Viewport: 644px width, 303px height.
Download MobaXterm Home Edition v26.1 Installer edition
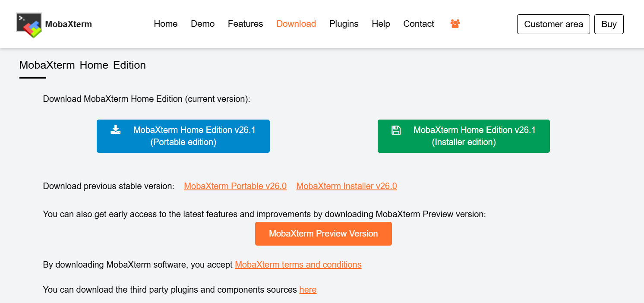pos(464,136)
